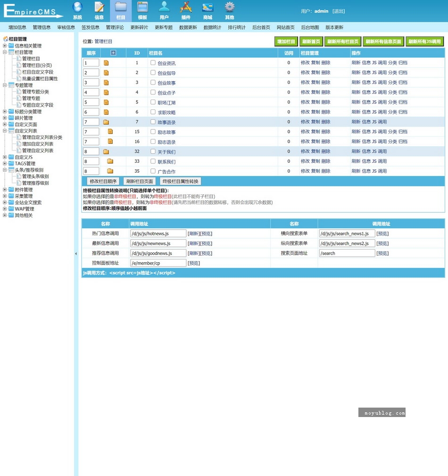
Task: Check the 广告合作 checkbox
Action: coord(153,171)
